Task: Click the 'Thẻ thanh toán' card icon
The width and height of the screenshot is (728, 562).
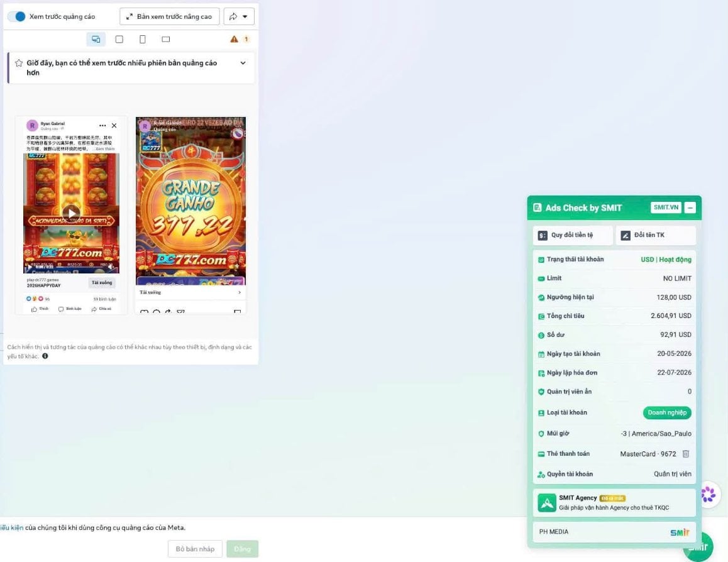Action: pyautogui.click(x=541, y=454)
